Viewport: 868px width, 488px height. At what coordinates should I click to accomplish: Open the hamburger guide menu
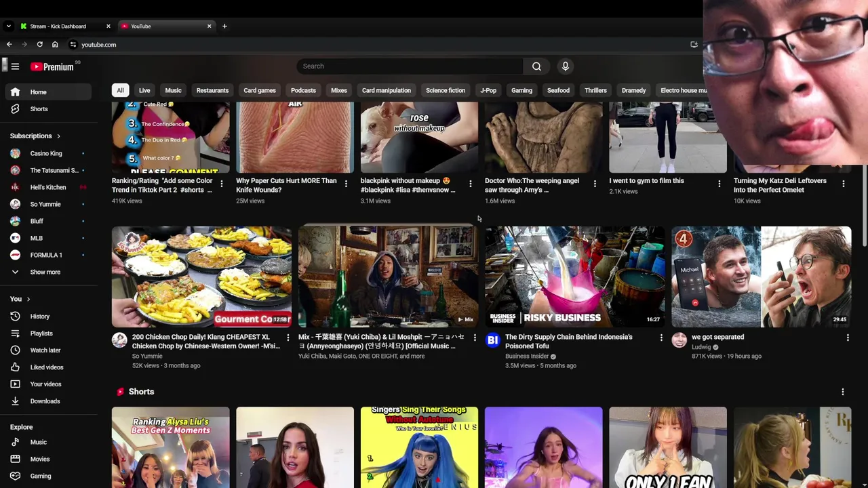coord(15,66)
